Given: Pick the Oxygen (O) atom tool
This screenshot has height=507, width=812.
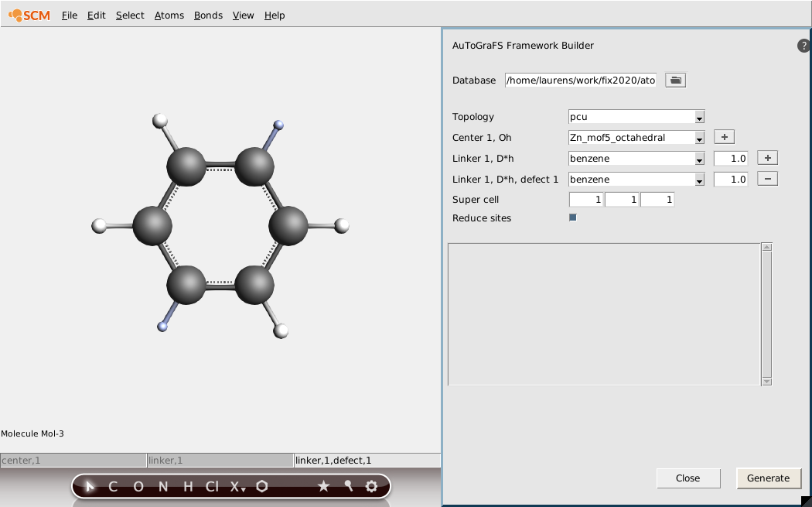Looking at the screenshot, I should coord(138,486).
